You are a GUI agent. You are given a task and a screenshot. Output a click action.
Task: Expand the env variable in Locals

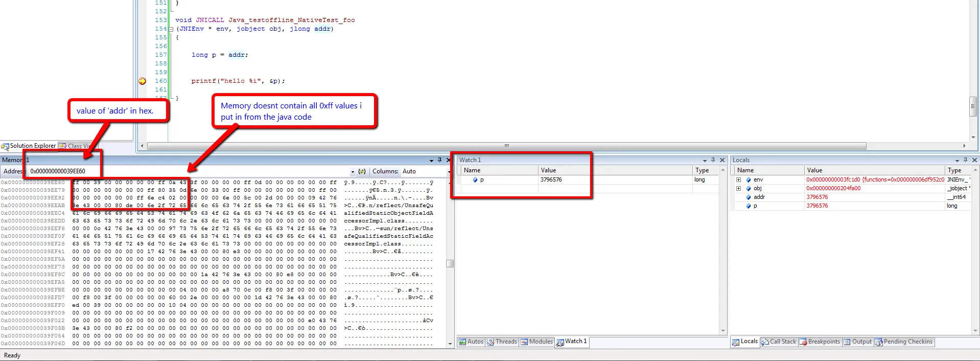(x=738, y=180)
